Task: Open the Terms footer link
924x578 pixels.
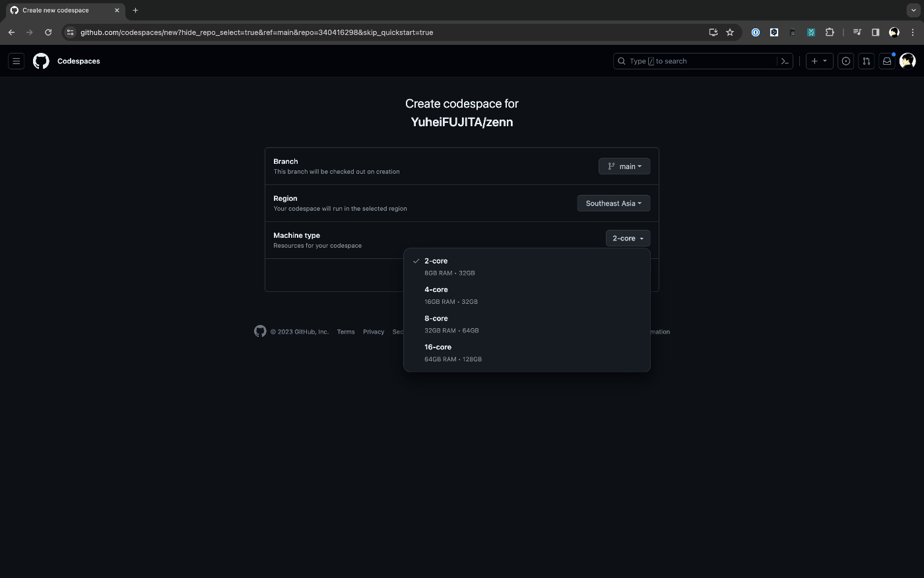Action: [x=346, y=332]
